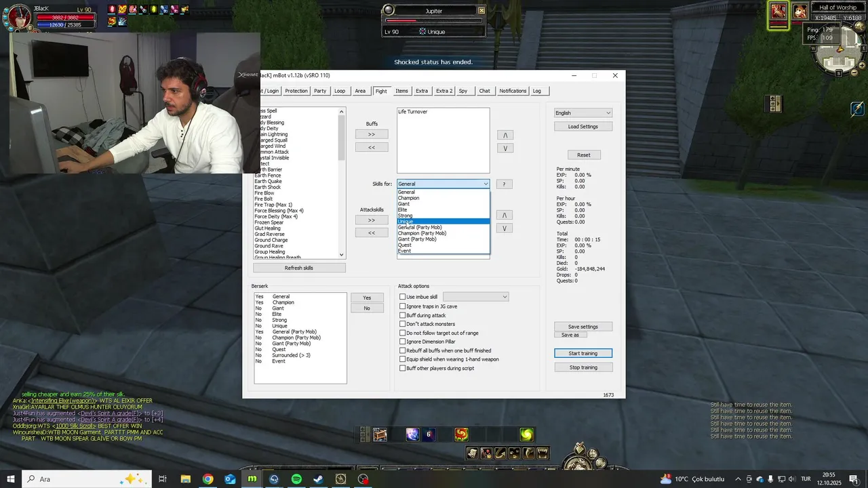This screenshot has width=868, height=488.
Task: Enable Use imbue skill checkbox
Action: 403,297
